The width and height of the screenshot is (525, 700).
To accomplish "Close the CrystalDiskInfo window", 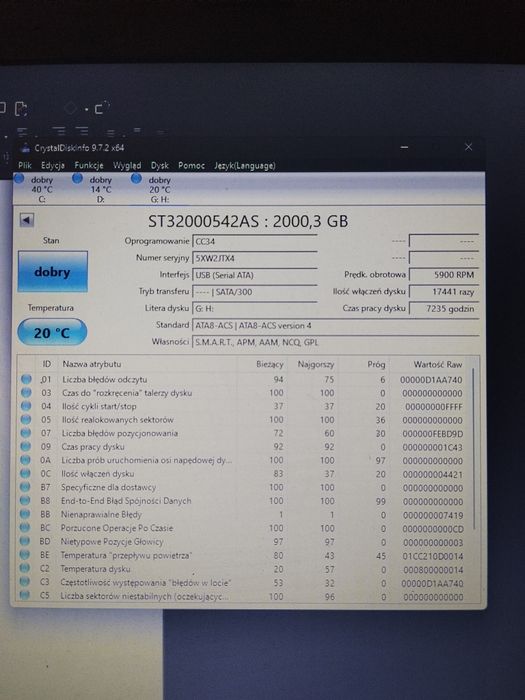I will pos(468,147).
